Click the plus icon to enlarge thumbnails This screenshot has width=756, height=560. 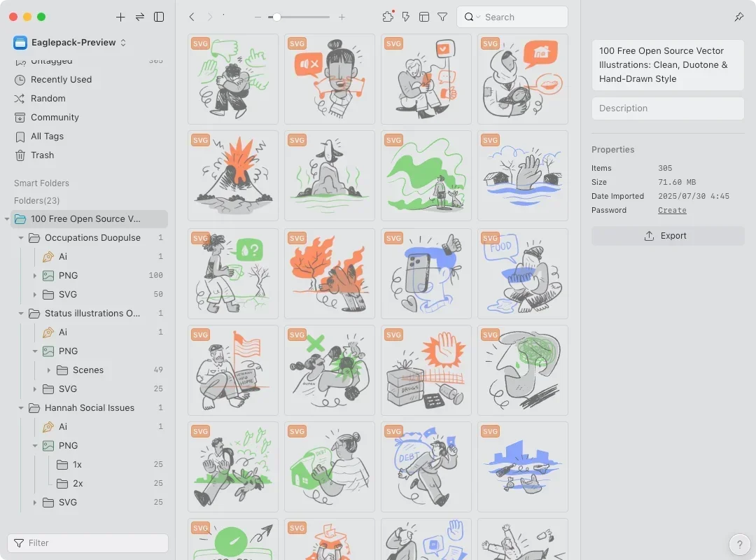point(342,17)
